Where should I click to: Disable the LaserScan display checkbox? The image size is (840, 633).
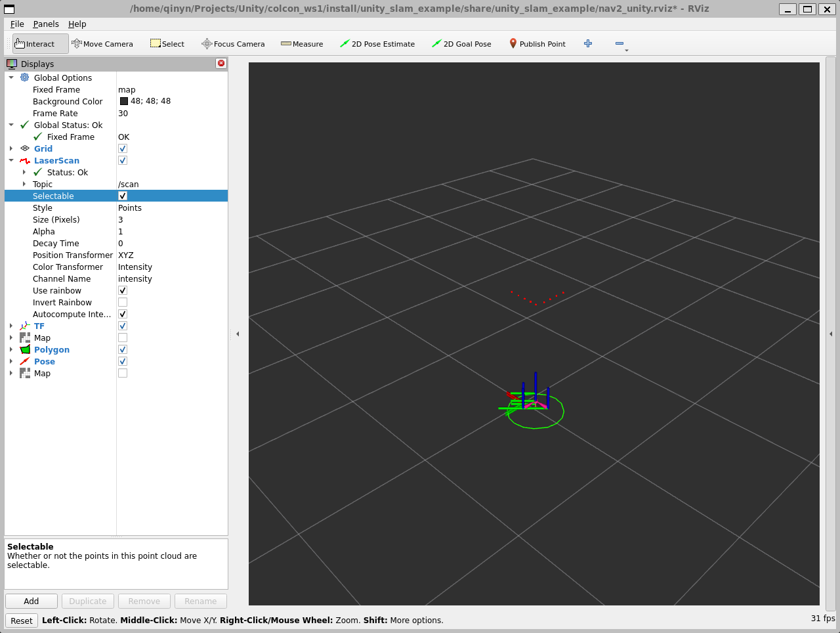click(123, 160)
